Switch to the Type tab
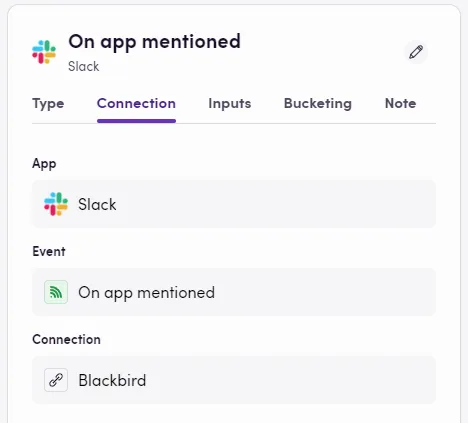468x423 pixels. 48,104
